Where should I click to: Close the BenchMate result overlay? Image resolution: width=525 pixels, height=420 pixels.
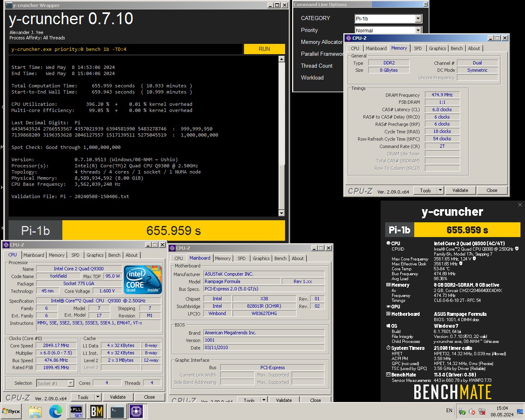(520, 204)
